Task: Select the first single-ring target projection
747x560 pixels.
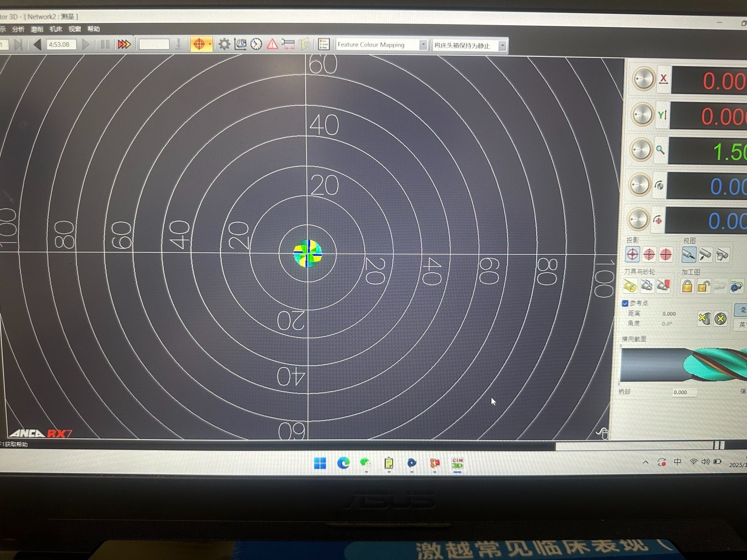Action: pos(632,255)
